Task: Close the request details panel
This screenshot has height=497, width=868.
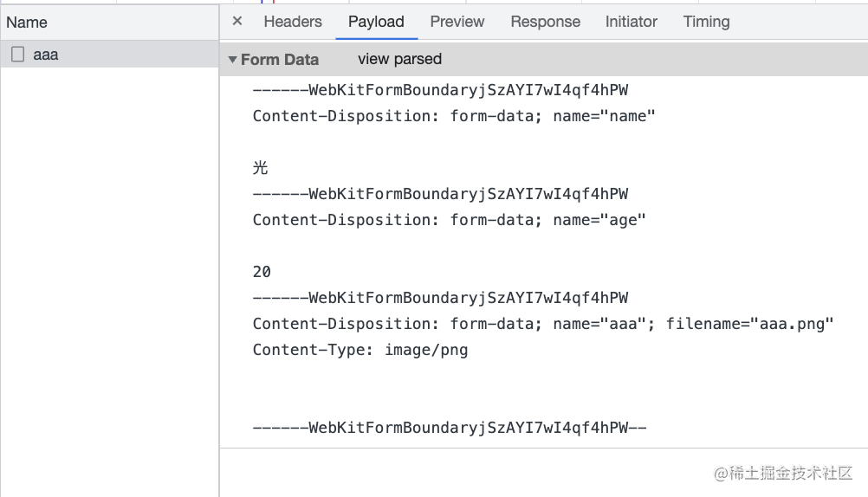Action: point(237,21)
